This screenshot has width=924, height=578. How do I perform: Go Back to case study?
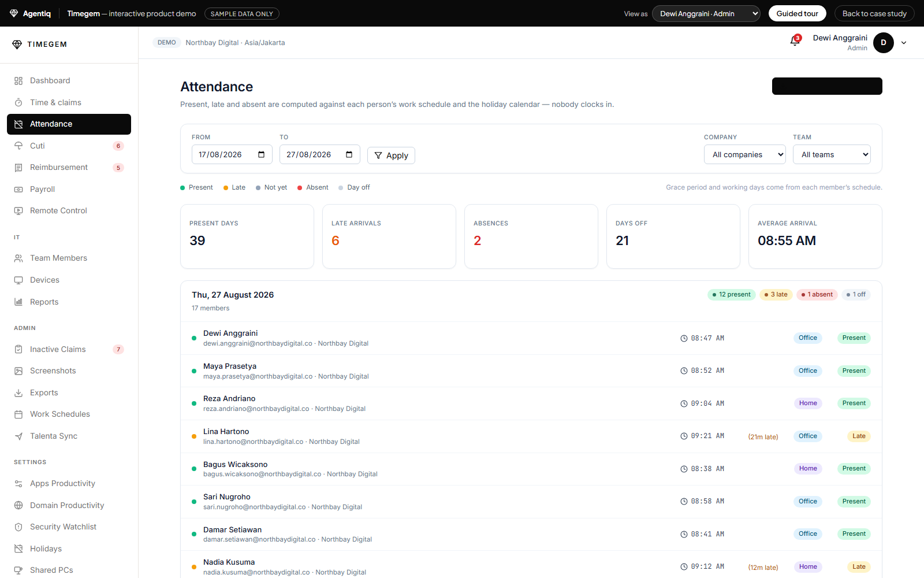(874, 13)
